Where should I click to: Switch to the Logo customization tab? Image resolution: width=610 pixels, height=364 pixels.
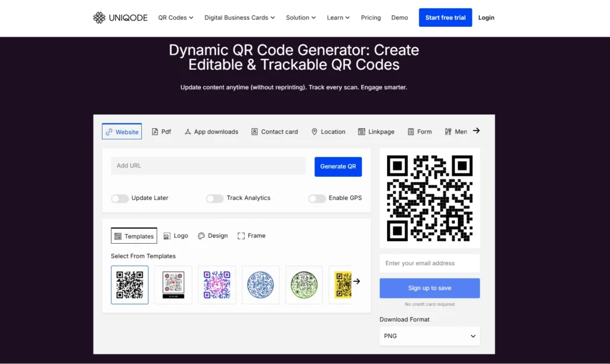176,236
